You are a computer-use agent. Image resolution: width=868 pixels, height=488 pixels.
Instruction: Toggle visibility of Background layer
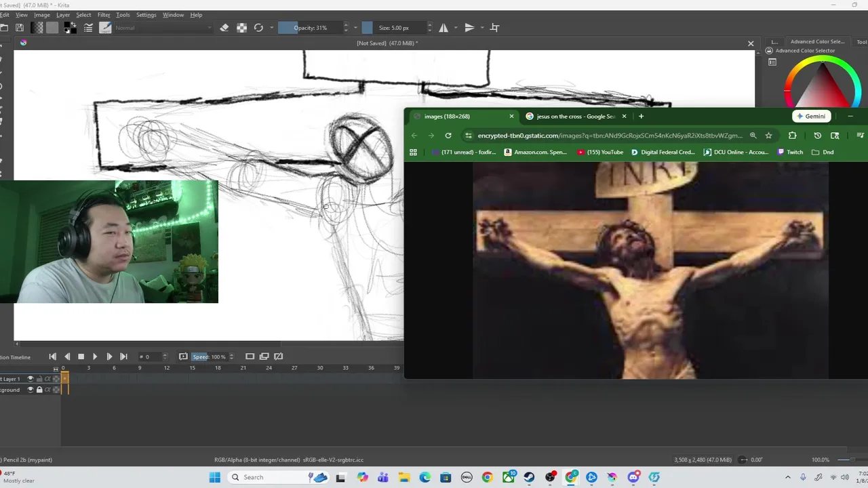[30, 390]
